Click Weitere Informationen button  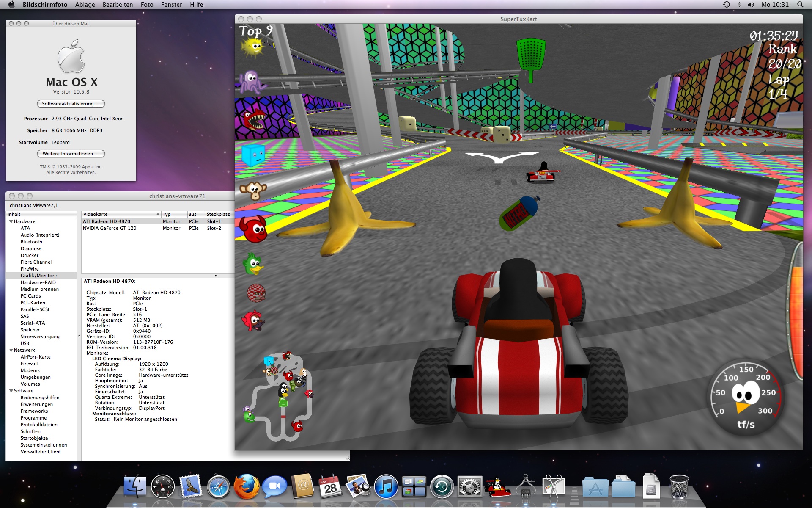pyautogui.click(x=71, y=154)
